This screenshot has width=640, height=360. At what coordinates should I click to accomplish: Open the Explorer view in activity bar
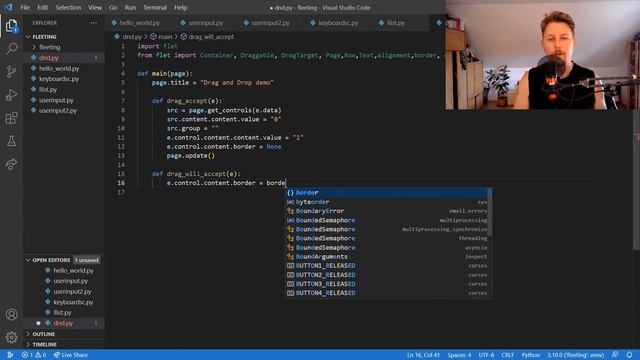(11, 26)
